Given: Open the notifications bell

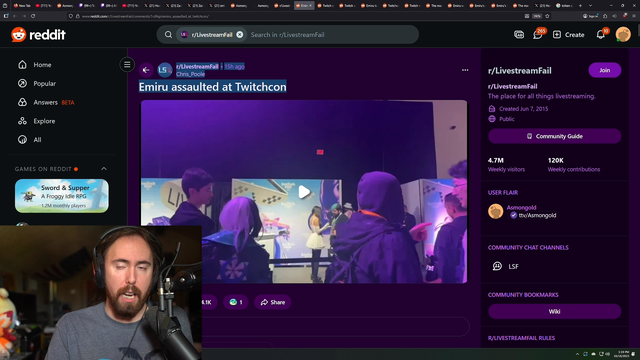Looking at the screenshot, I should tap(601, 34).
